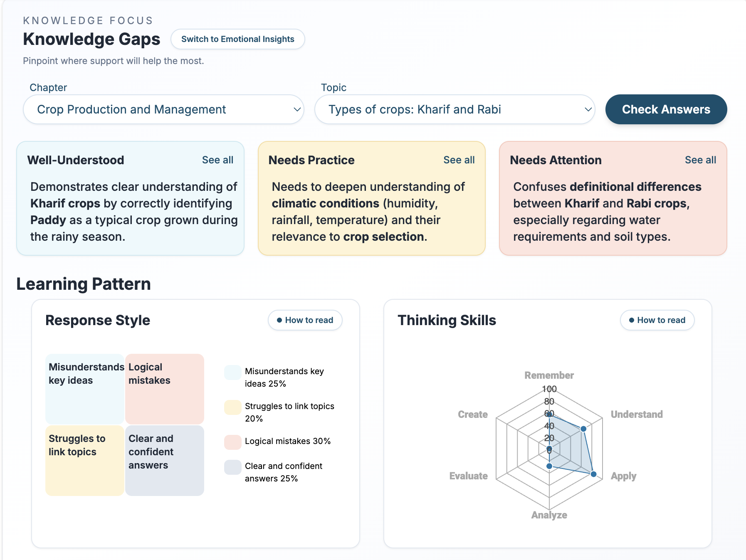Open the Topic dropdown

click(x=455, y=109)
